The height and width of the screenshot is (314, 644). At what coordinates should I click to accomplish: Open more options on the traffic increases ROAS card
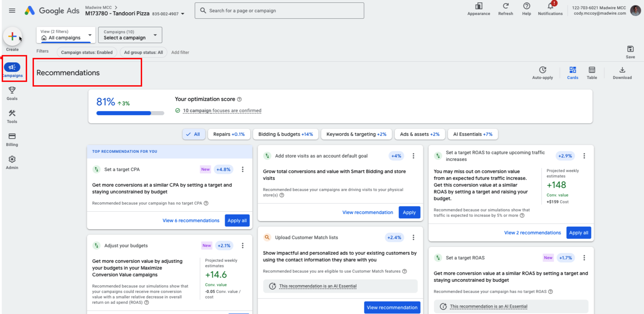tap(584, 156)
